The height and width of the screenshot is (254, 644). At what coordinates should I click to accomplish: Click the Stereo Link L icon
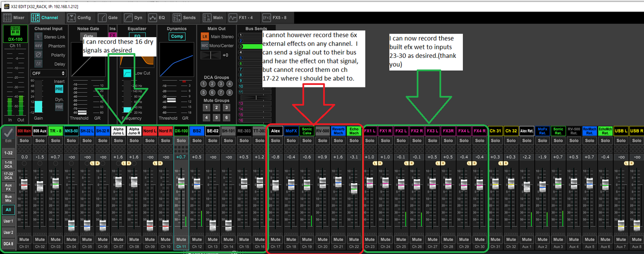(38, 37)
